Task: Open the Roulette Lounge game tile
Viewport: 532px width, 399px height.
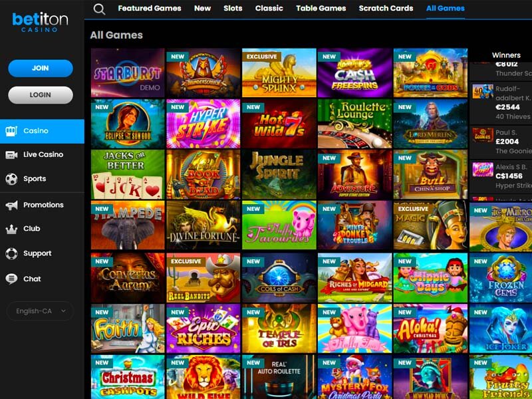Action: pos(354,124)
